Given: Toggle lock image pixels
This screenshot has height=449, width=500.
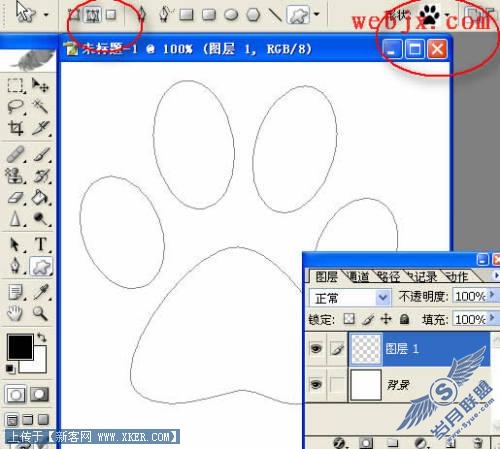Looking at the screenshot, I should tap(368, 319).
